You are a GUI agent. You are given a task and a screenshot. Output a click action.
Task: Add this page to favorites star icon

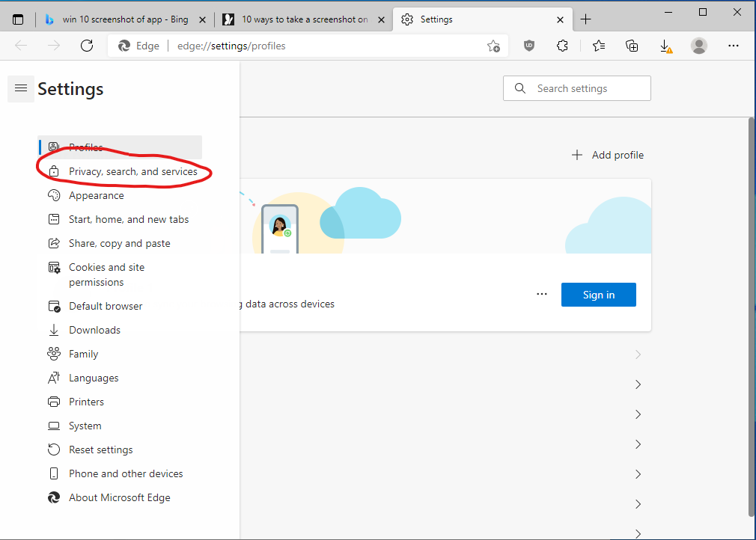tap(493, 46)
